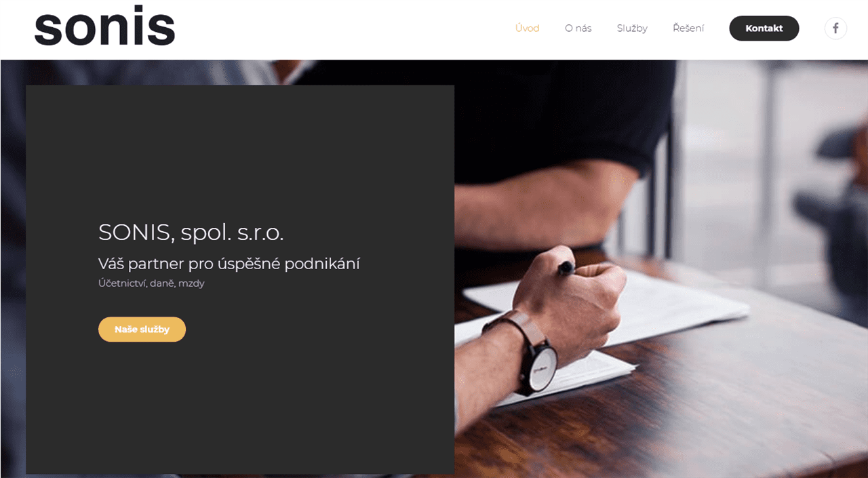Go to the Úvod menu item
This screenshot has width=868, height=478.
pos(527,28)
